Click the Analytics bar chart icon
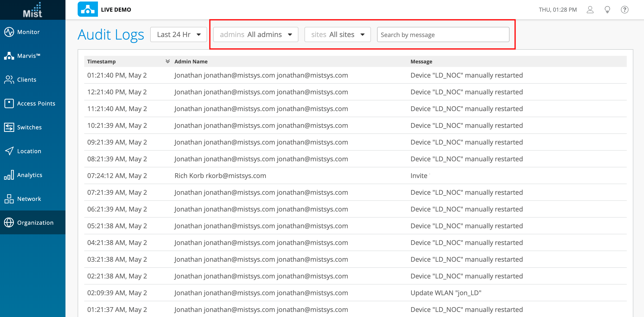Image resolution: width=644 pixels, height=317 pixels. click(9, 175)
